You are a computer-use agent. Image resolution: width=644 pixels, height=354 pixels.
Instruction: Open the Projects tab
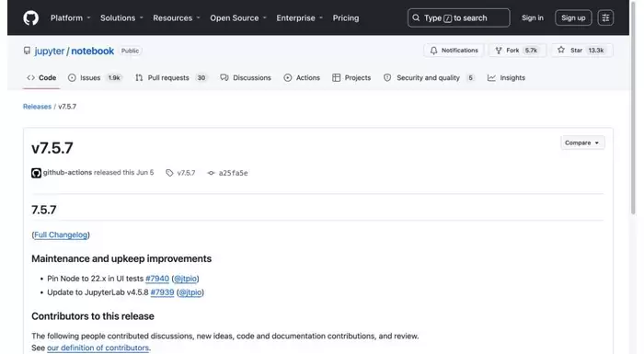351,77
